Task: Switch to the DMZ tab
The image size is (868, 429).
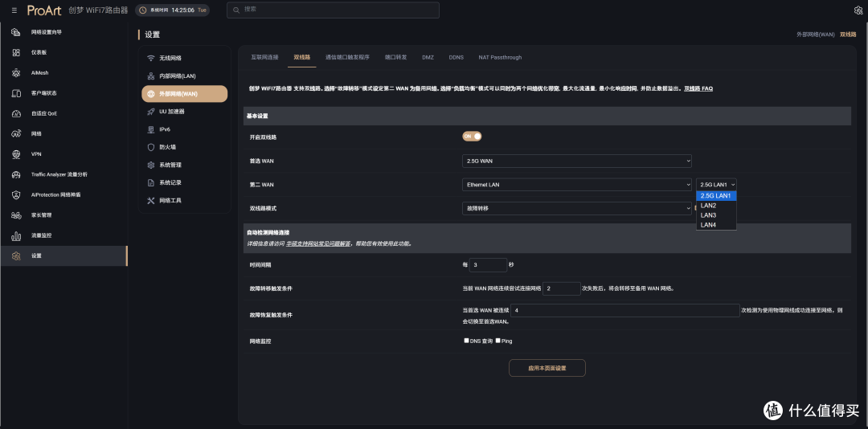Action: (428, 57)
